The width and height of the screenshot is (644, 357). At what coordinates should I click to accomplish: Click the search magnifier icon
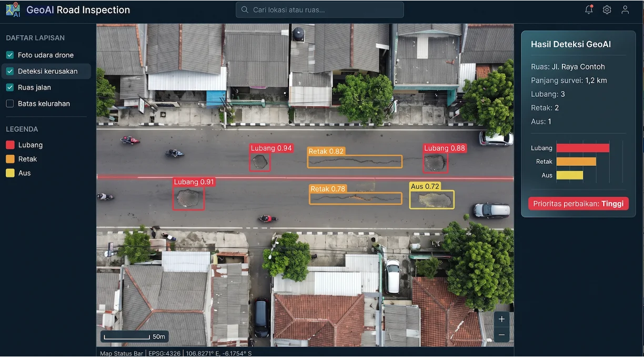(245, 9)
